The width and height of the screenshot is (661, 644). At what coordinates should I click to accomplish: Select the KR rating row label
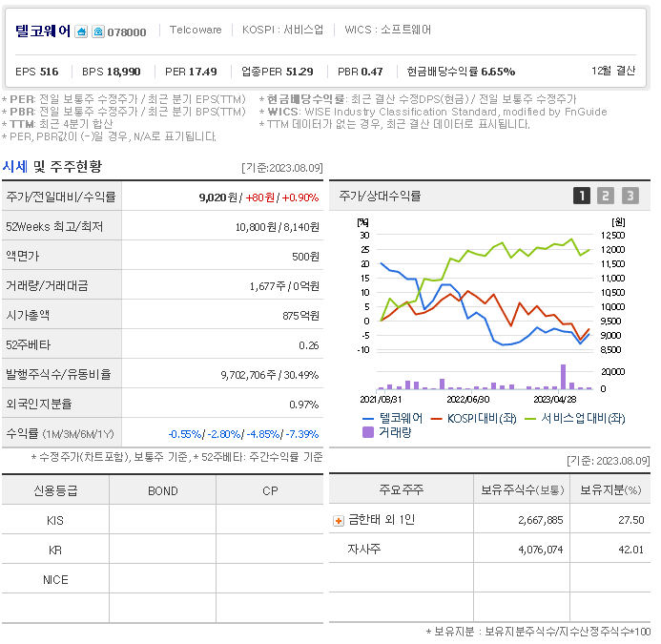[x=55, y=550]
